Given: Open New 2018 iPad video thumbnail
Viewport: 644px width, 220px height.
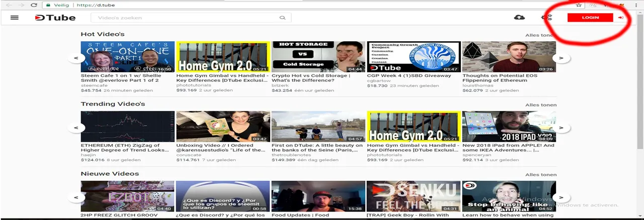Looking at the screenshot, I should 509,127.
